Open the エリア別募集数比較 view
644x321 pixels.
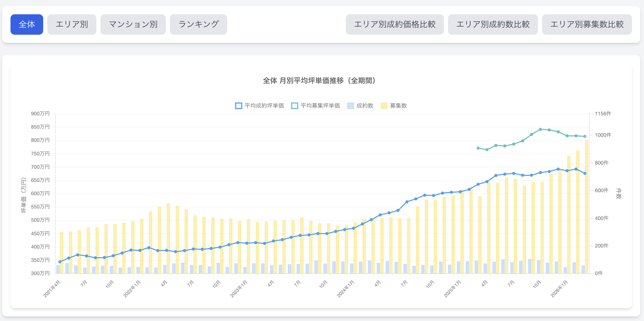coord(587,24)
